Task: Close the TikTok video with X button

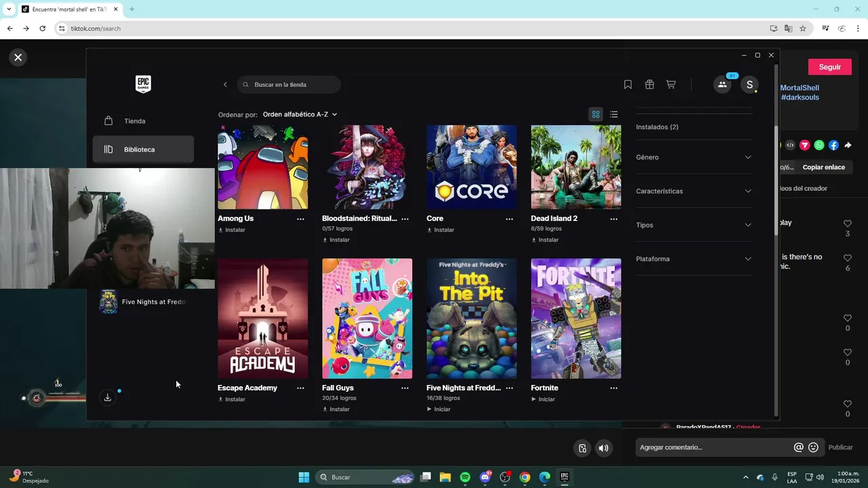Action: click(18, 58)
